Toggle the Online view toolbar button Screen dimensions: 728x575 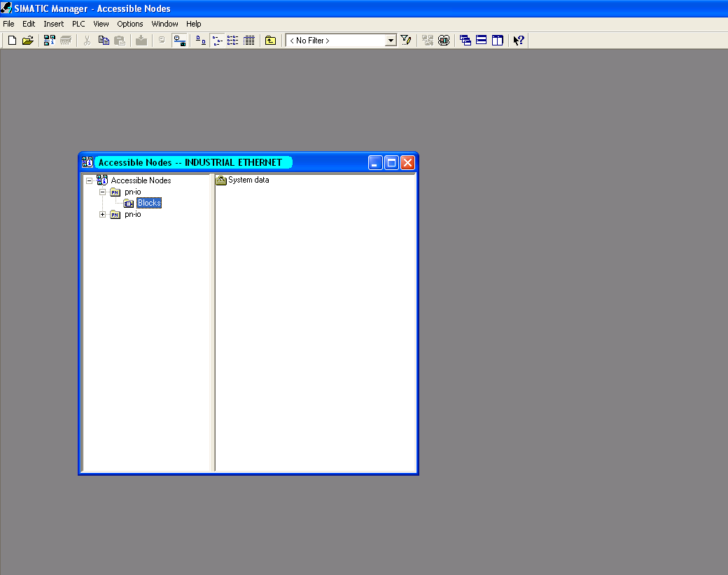point(180,41)
